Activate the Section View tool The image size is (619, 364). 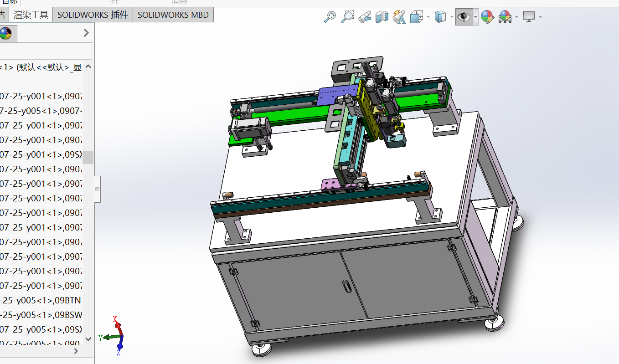point(382,17)
